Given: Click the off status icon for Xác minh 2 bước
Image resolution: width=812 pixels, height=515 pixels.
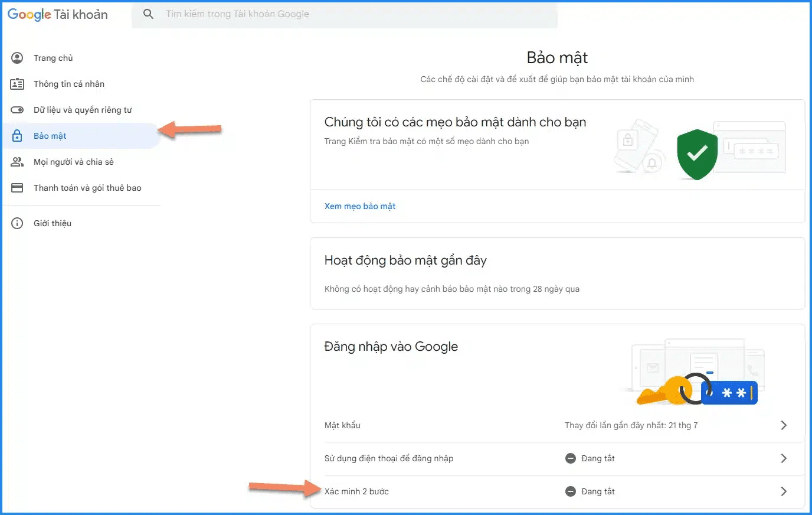Looking at the screenshot, I should pos(571,491).
